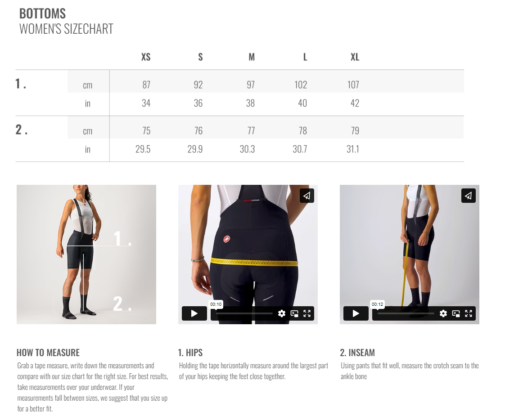Play the hips measurement video
The width and height of the screenshot is (505, 420).
194,313
